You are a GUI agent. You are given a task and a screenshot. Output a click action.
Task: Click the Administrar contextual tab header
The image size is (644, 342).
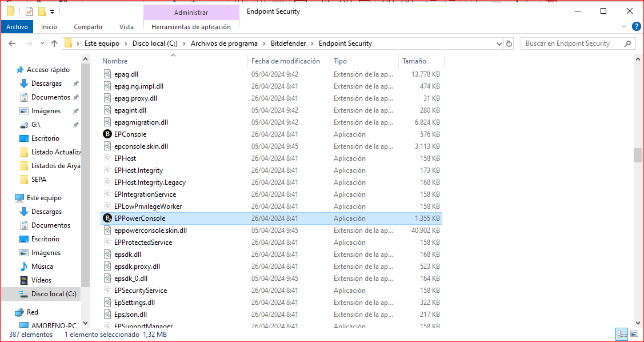click(191, 13)
